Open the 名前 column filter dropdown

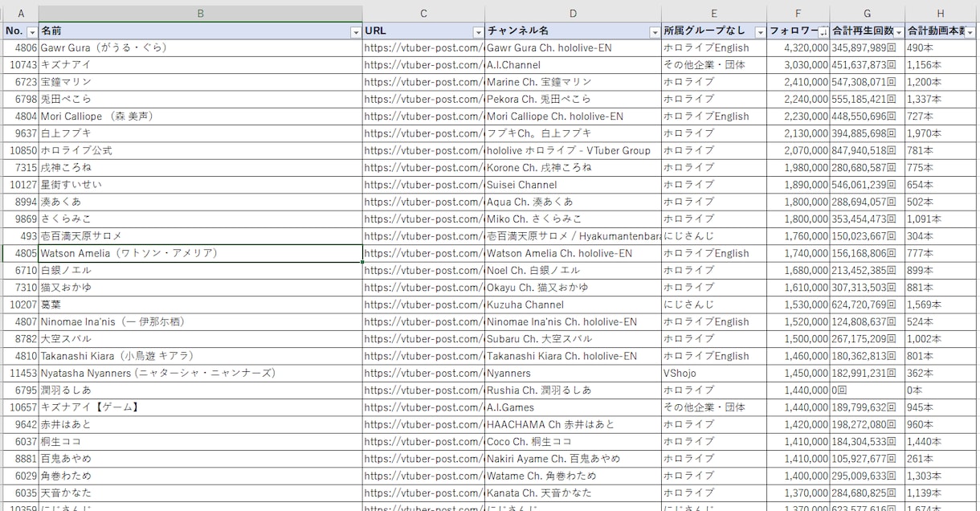tap(356, 32)
